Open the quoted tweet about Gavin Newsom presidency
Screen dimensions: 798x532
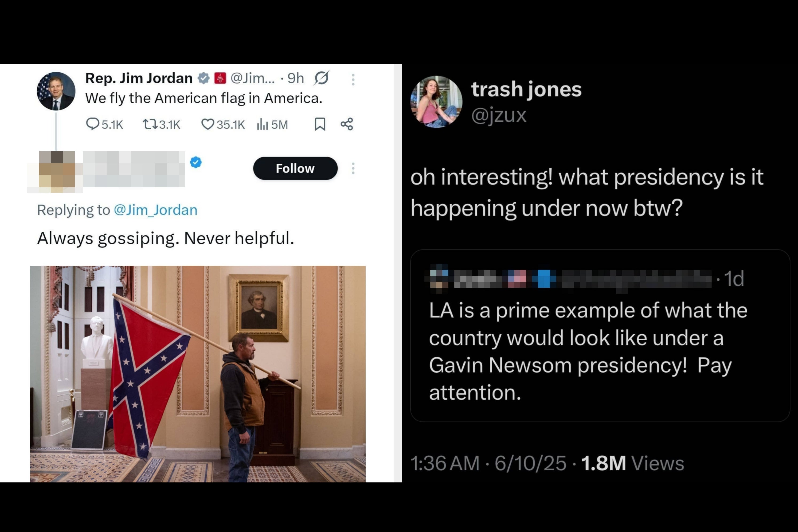(600, 351)
